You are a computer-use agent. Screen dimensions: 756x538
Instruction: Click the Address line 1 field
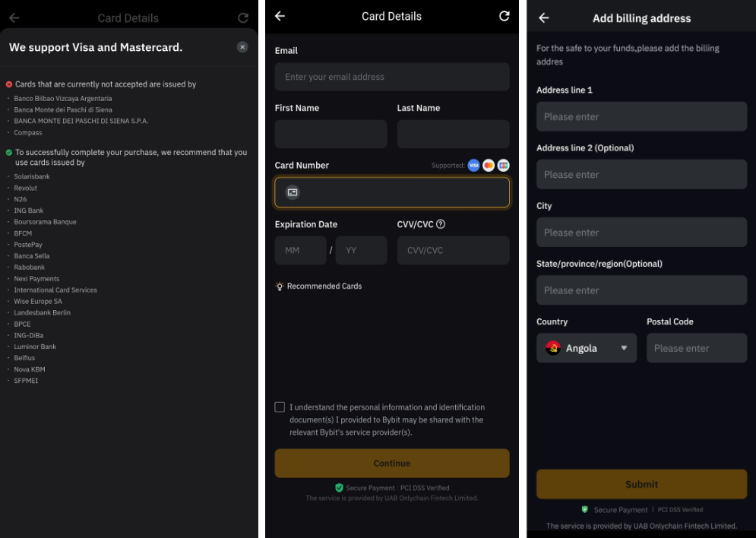pos(642,117)
